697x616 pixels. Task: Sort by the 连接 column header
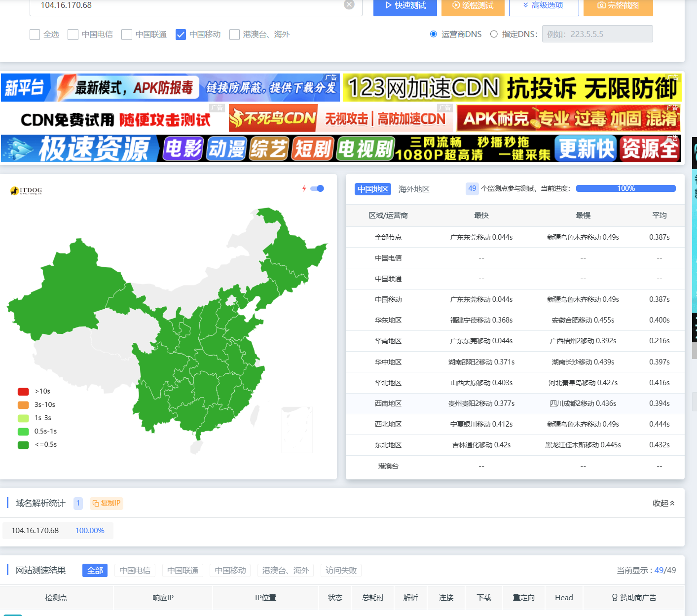(x=446, y=598)
